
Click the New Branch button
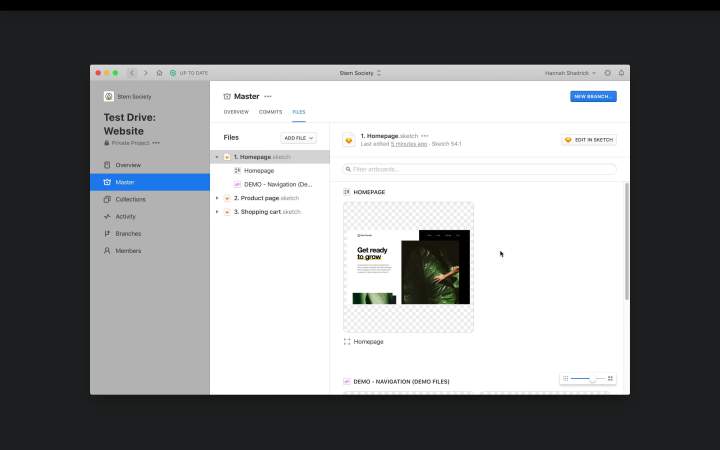coord(593,96)
